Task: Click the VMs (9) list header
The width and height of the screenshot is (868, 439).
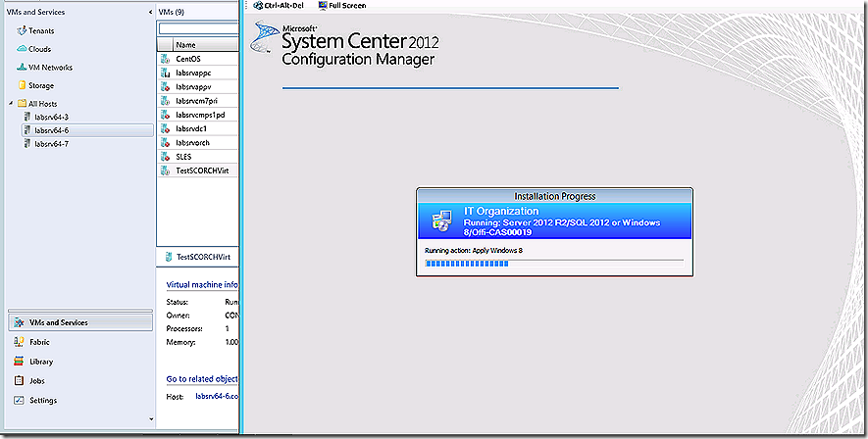Action: (x=172, y=12)
